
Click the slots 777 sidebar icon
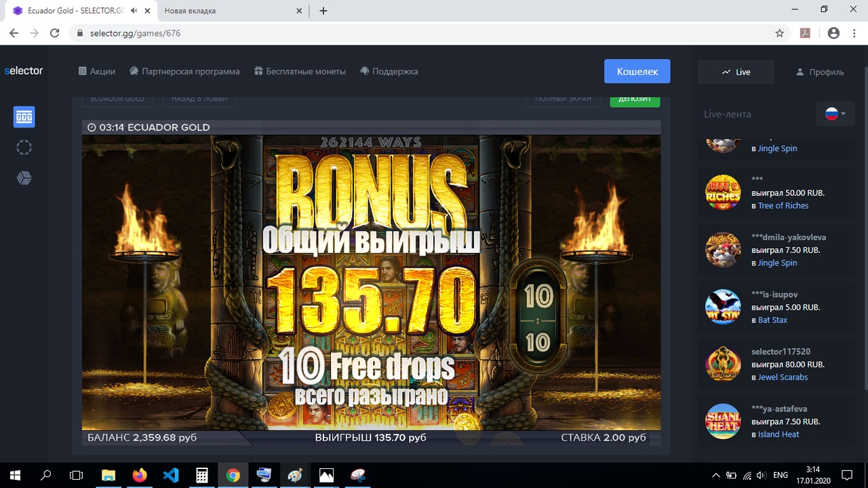(x=24, y=117)
